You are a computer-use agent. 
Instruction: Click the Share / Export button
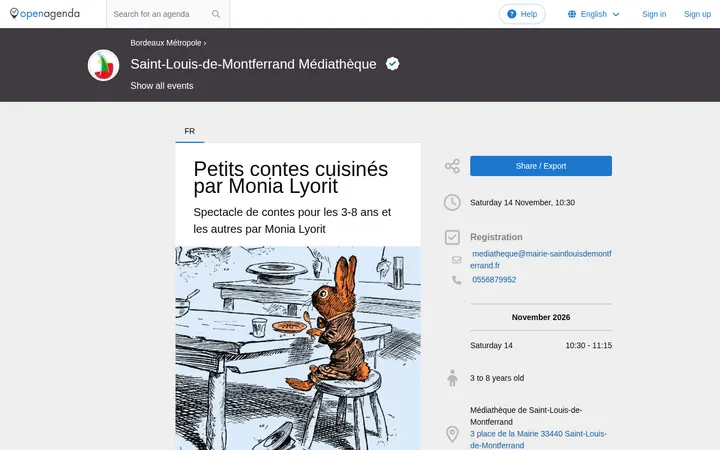(541, 166)
